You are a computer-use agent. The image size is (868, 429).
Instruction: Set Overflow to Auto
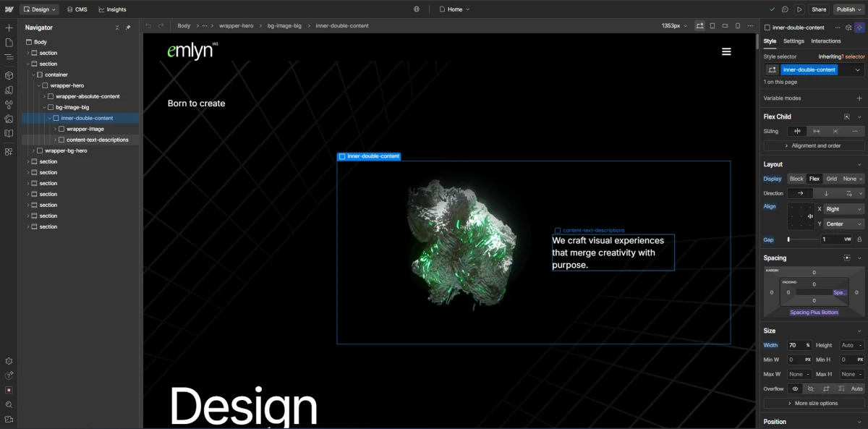pos(857,388)
